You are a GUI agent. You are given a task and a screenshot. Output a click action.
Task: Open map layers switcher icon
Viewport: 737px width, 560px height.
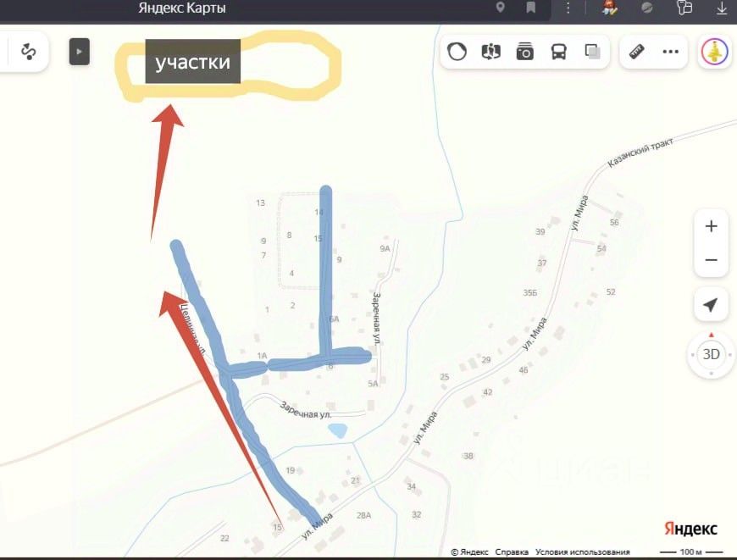[x=592, y=51]
